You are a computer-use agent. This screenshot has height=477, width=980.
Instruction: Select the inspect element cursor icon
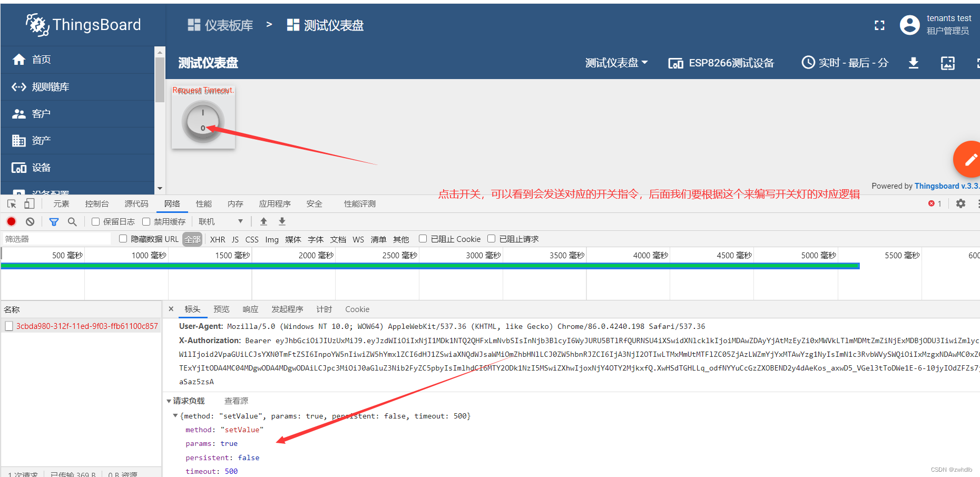(12, 204)
